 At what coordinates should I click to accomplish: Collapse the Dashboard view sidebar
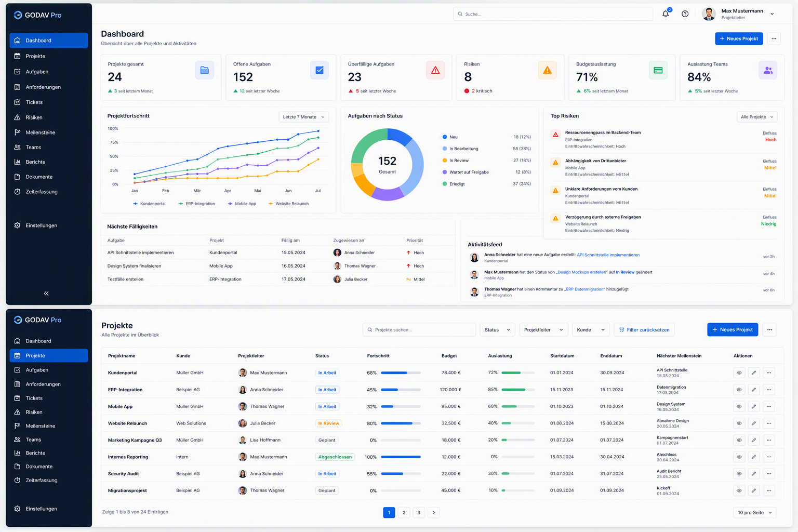(46, 294)
